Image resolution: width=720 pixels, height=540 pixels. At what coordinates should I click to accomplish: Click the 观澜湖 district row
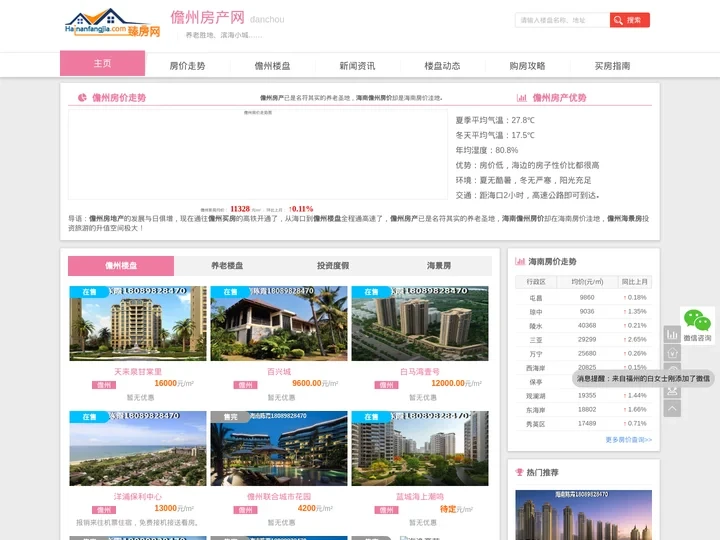coord(583,395)
